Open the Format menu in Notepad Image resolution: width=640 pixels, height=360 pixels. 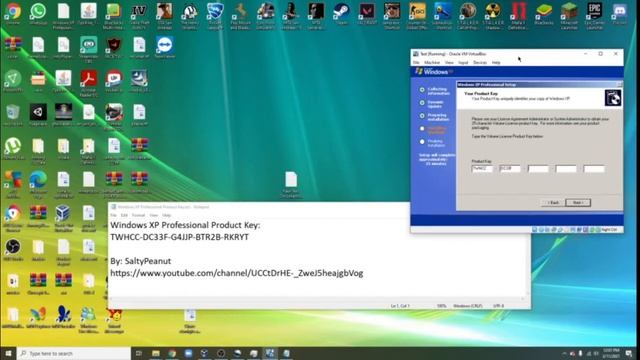coord(138,215)
